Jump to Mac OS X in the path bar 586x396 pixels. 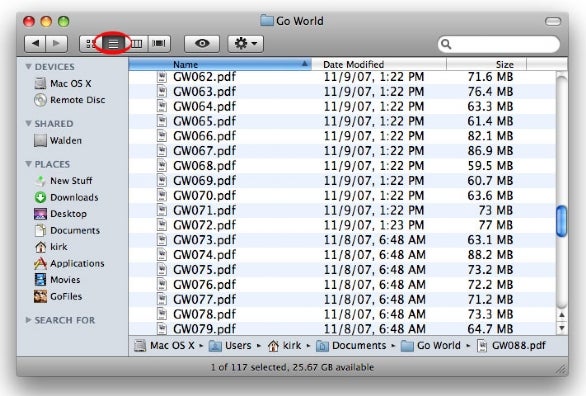tap(164, 346)
